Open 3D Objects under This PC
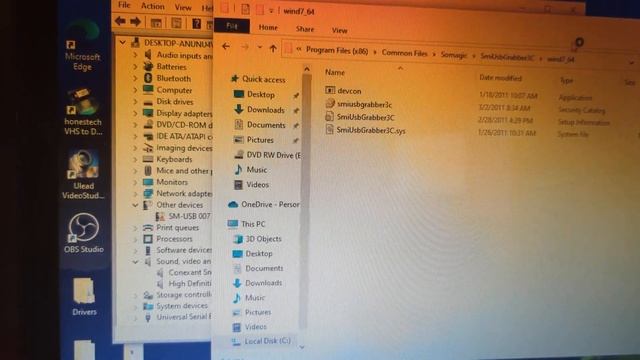This screenshot has width=640, height=360. [x=257, y=239]
